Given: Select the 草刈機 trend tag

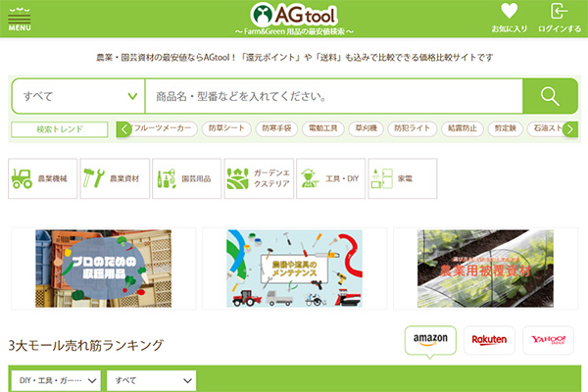Looking at the screenshot, I should pos(366,128).
